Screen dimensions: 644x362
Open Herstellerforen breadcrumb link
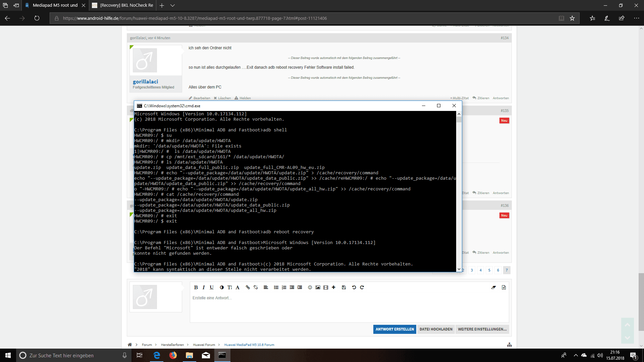coord(172,345)
